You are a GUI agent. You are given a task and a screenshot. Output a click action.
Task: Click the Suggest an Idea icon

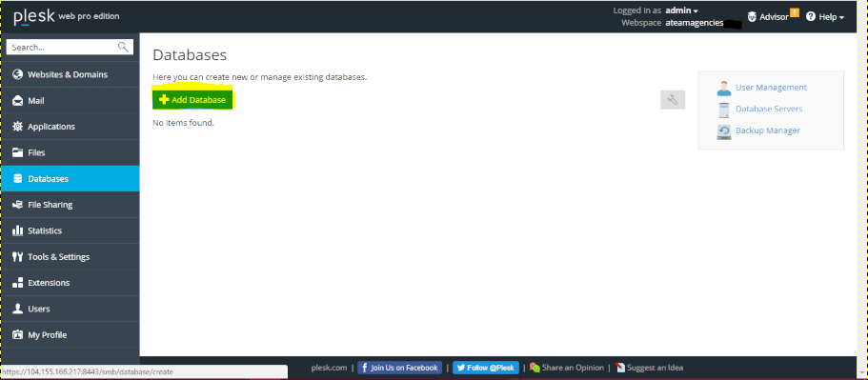[x=620, y=368]
